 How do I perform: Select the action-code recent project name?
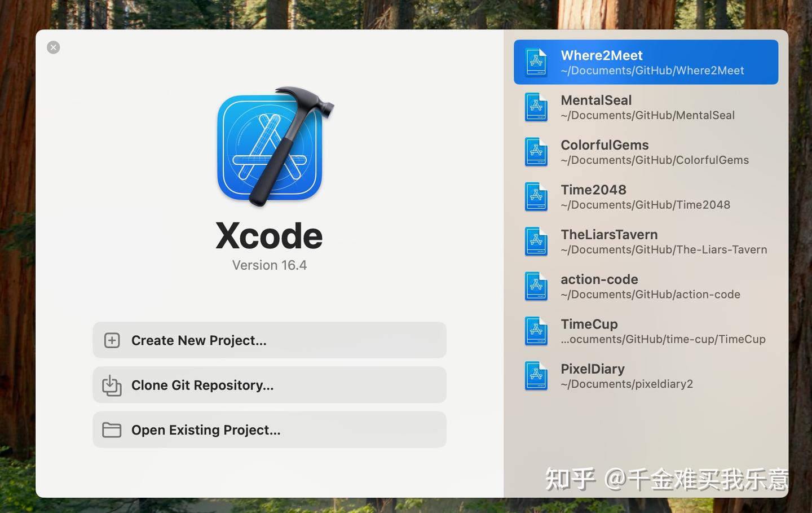[x=599, y=279]
